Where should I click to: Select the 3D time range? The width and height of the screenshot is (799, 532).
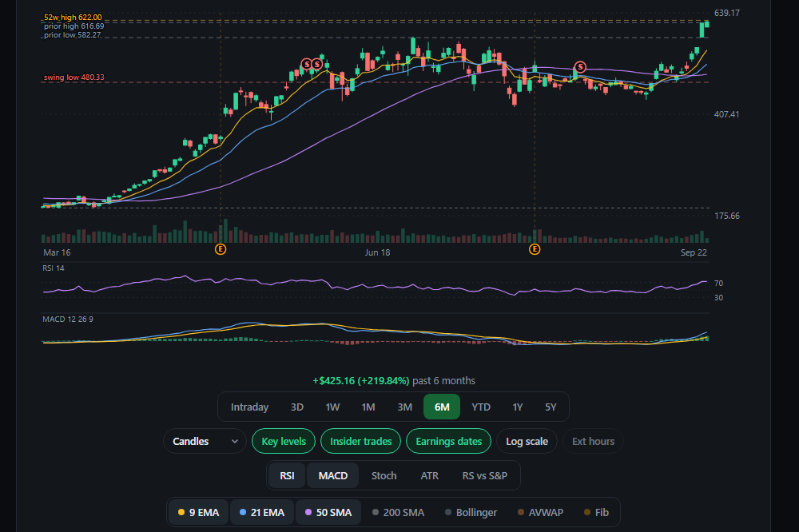(297, 407)
